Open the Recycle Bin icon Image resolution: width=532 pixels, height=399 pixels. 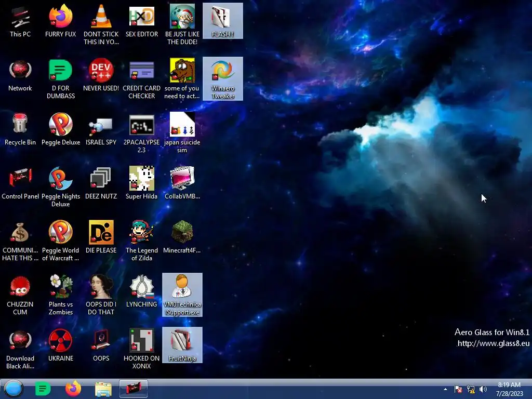coord(20,129)
